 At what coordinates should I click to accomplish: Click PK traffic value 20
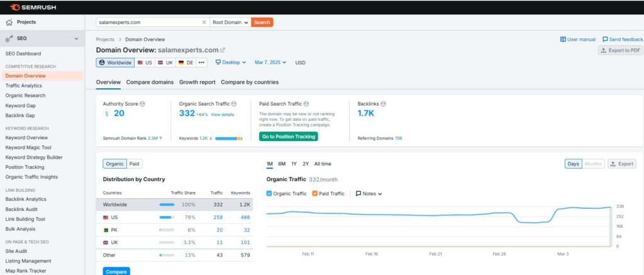(219, 230)
